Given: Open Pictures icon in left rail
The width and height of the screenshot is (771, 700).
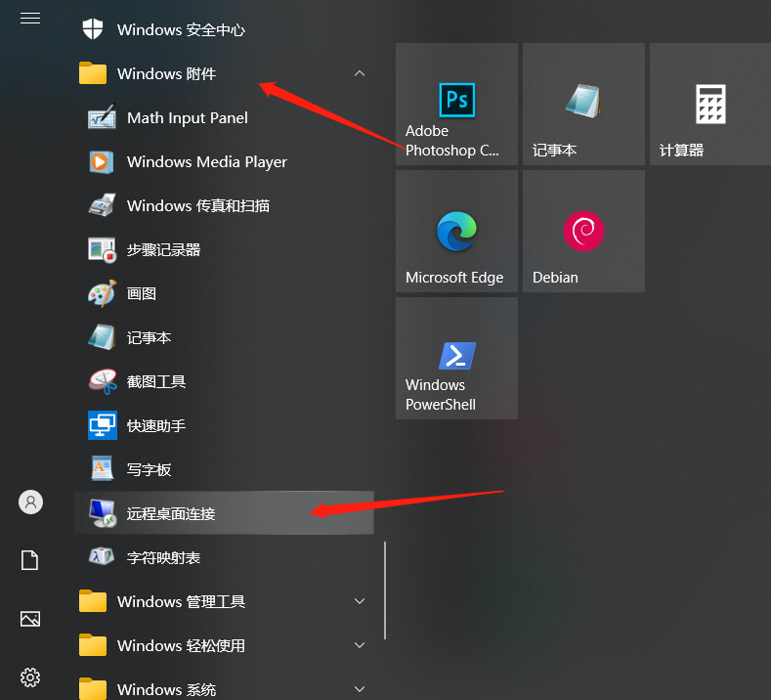Looking at the screenshot, I should (30, 619).
